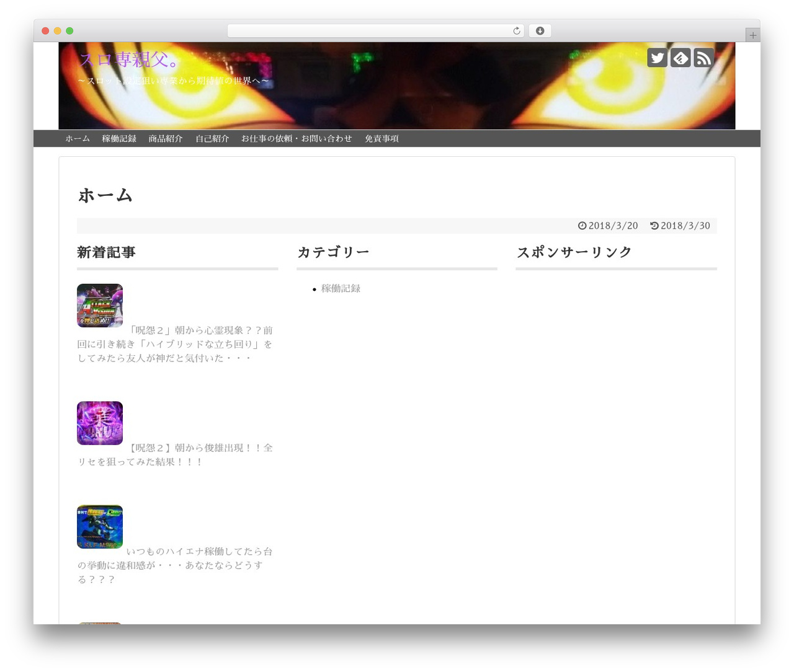Click the browser reload icon

(517, 31)
